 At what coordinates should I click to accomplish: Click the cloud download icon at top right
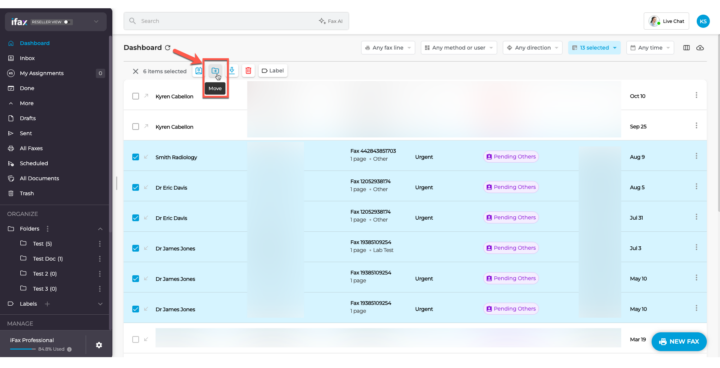point(700,48)
